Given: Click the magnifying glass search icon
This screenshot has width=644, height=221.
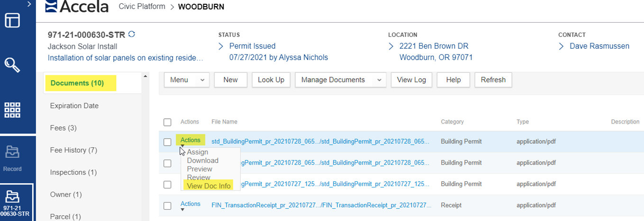Looking at the screenshot, I should [12, 65].
